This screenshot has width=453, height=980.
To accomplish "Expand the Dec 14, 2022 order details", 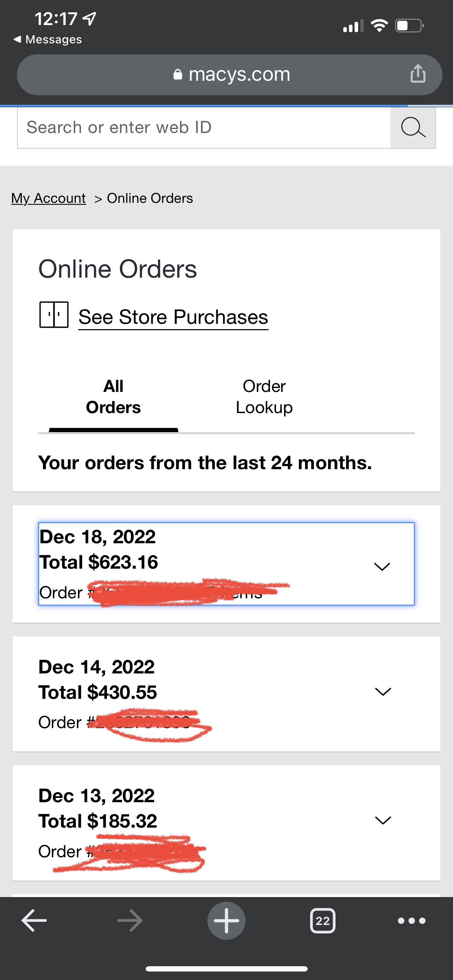I will point(383,692).
